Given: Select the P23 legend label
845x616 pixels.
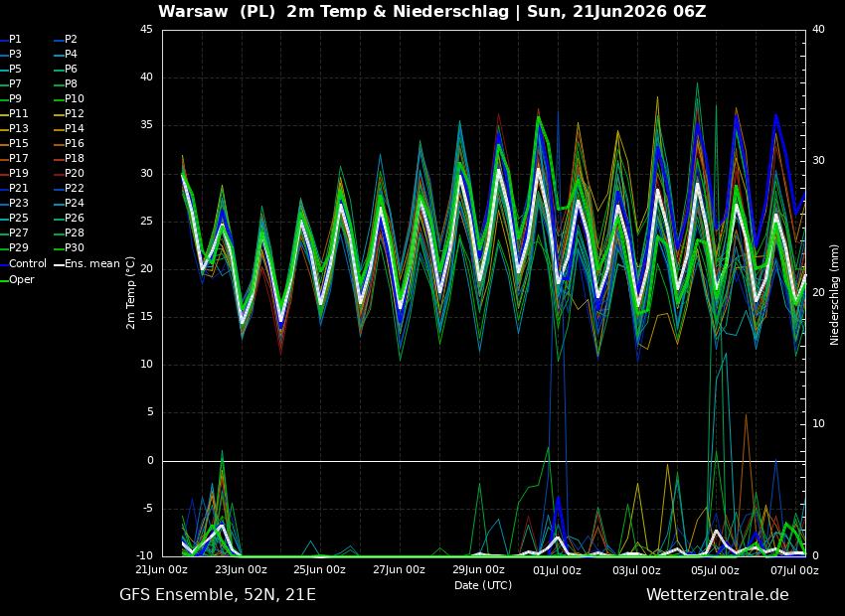Looking at the screenshot, I should [18, 203].
